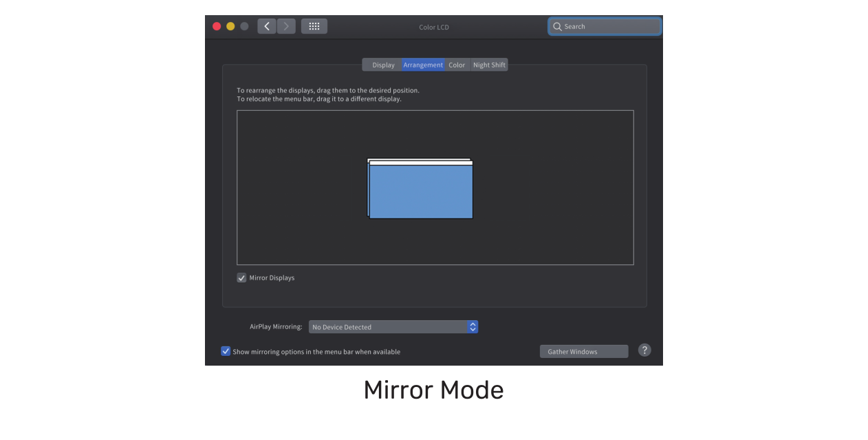
Task: Select the Arrangement tab
Action: point(423,65)
